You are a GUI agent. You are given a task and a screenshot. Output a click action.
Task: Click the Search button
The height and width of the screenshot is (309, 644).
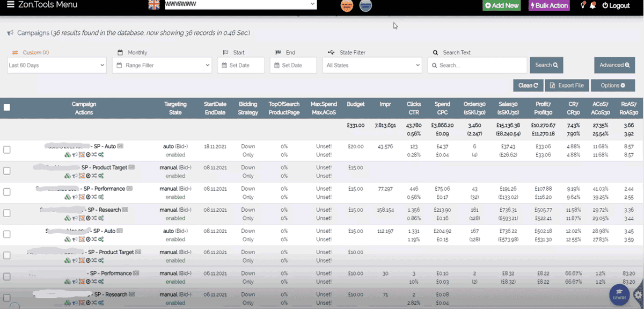[x=546, y=65]
